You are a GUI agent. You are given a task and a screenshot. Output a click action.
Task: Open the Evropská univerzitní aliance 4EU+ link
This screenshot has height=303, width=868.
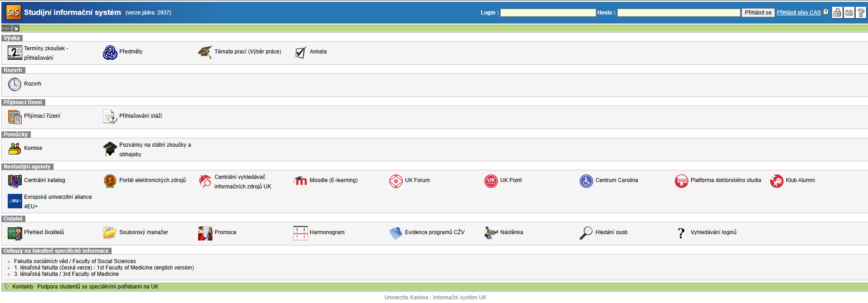pyautogui.click(x=58, y=202)
